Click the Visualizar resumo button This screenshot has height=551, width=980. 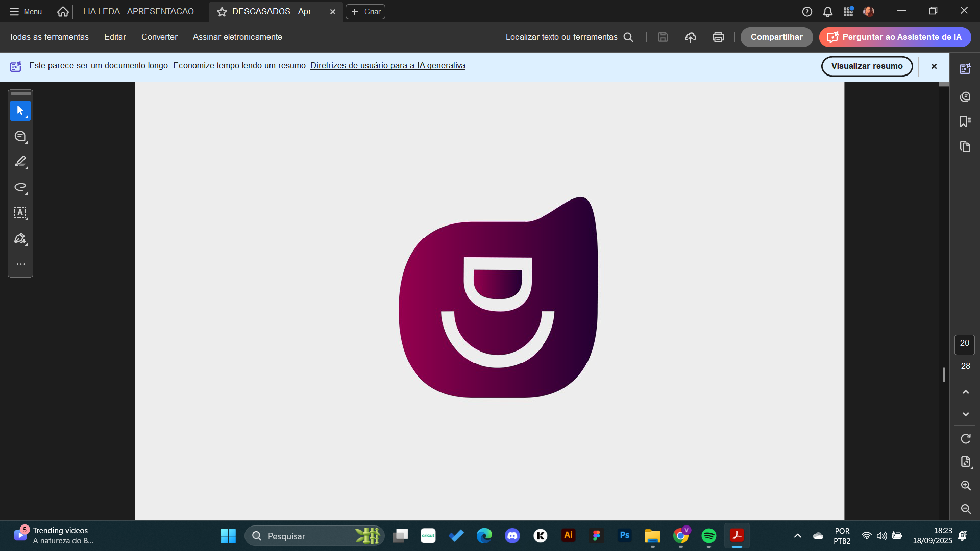pyautogui.click(x=866, y=66)
